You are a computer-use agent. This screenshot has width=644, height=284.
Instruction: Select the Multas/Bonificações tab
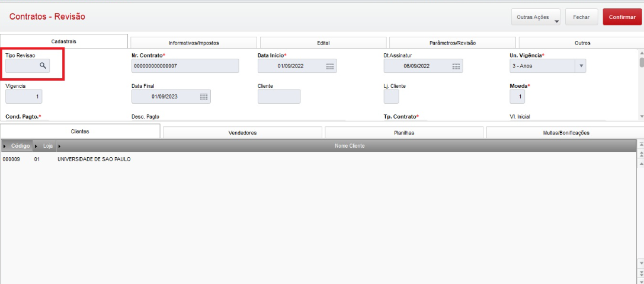(565, 133)
